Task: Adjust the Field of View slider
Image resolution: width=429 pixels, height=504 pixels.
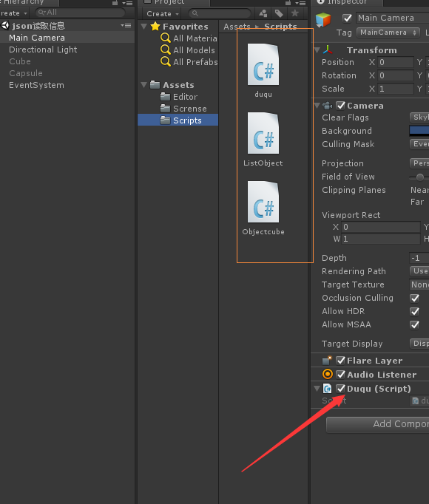Action: tap(419, 177)
